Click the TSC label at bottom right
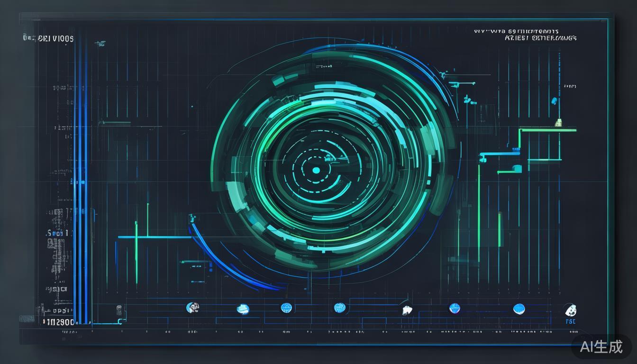 tap(571, 322)
